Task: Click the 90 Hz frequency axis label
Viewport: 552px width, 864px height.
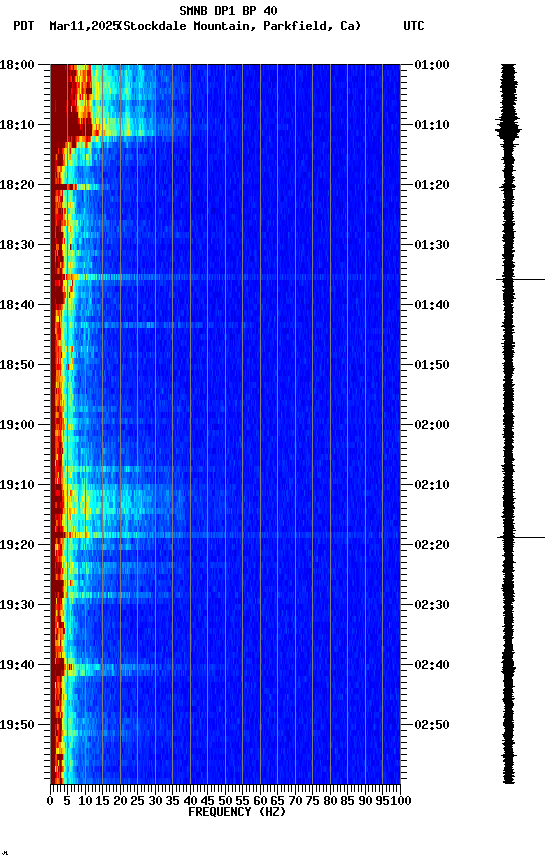Action: 365,801
